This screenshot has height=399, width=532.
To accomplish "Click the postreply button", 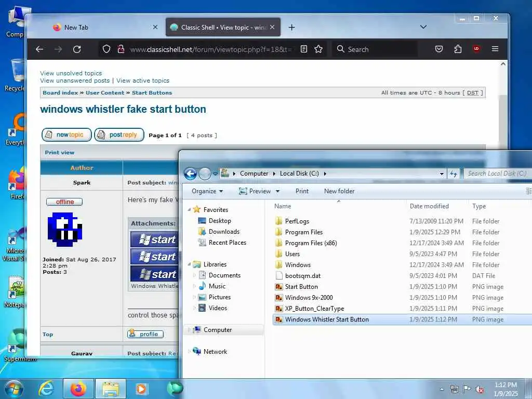I will (x=119, y=135).
